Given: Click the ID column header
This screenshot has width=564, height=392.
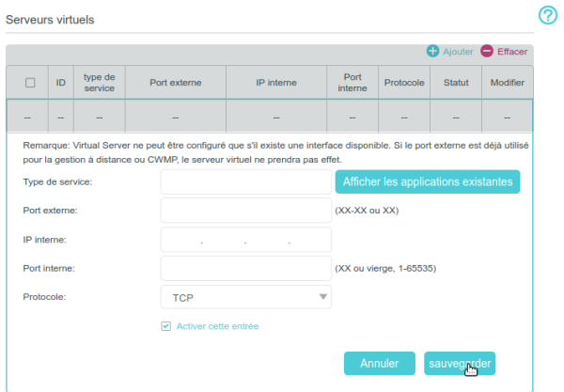Looking at the screenshot, I should pos(60,83).
